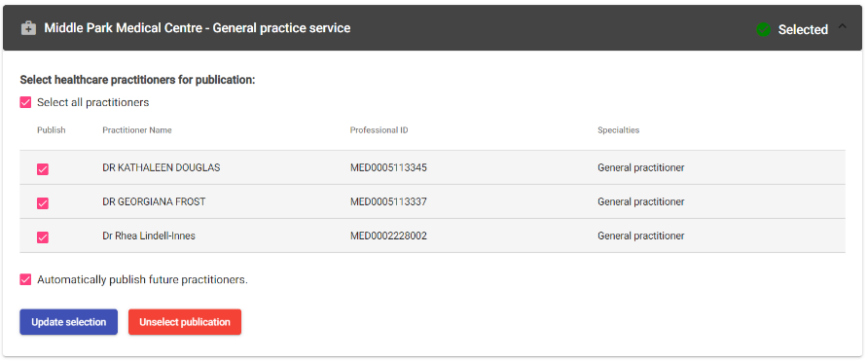
Task: Click the Update selection button
Action: tap(69, 322)
